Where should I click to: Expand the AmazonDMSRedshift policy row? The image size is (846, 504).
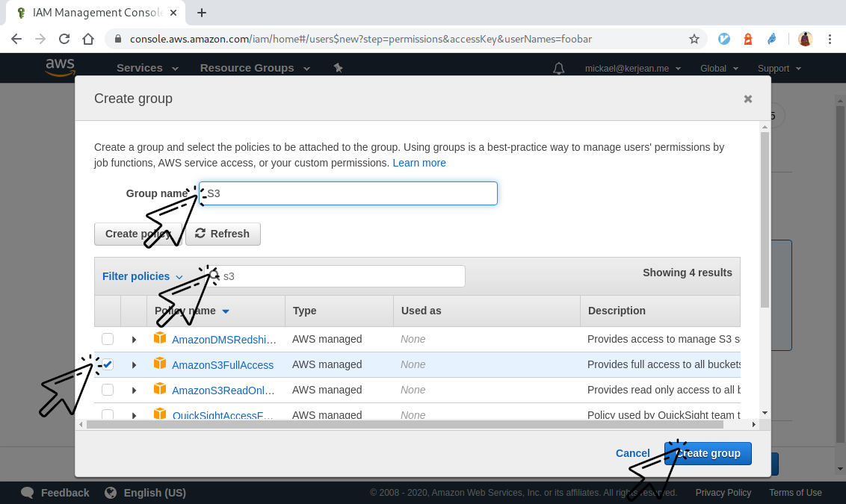(x=134, y=340)
